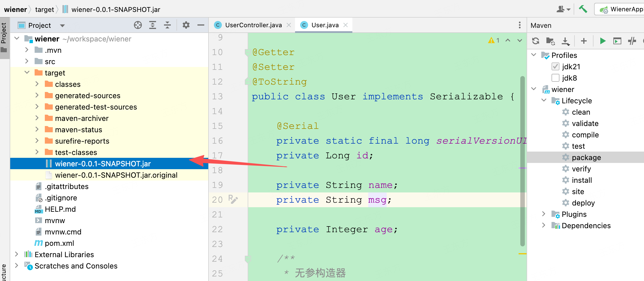Screen dimensions: 644x281
Task: Click generate sources and update folders icon
Action: [x=550, y=41]
